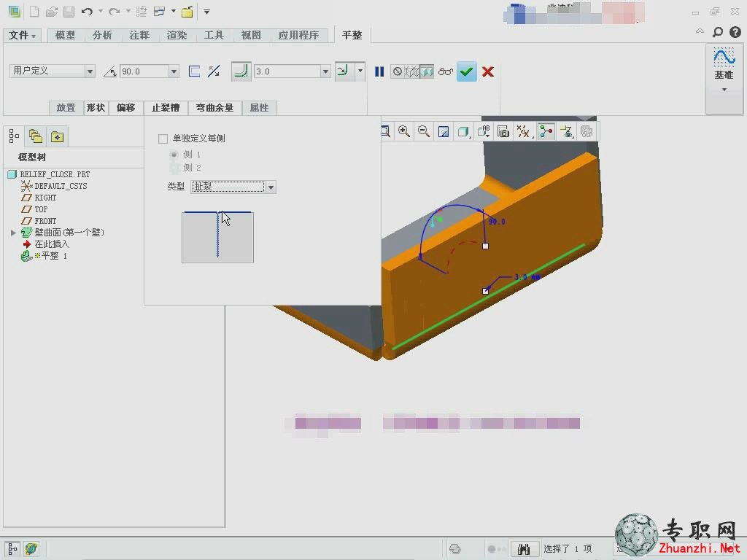The width and height of the screenshot is (747, 560).
Task: Switch to the 分析 ribbon tab
Action: pyautogui.click(x=102, y=35)
